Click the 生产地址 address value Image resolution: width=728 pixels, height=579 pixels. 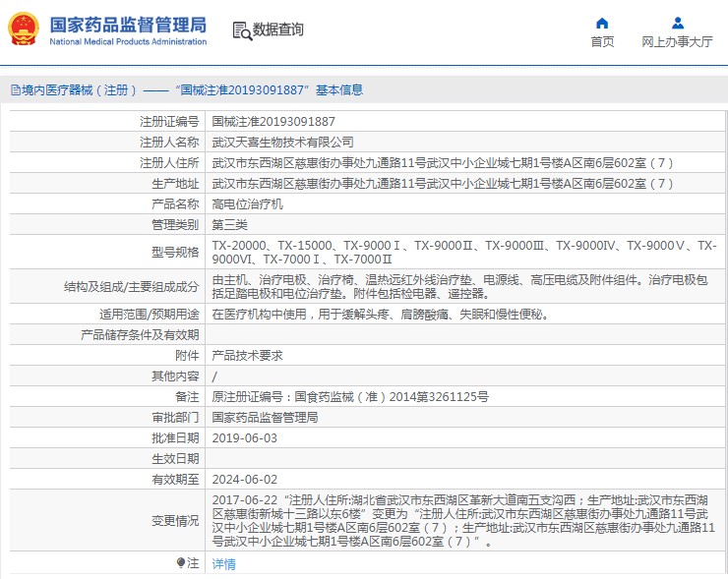point(443,183)
